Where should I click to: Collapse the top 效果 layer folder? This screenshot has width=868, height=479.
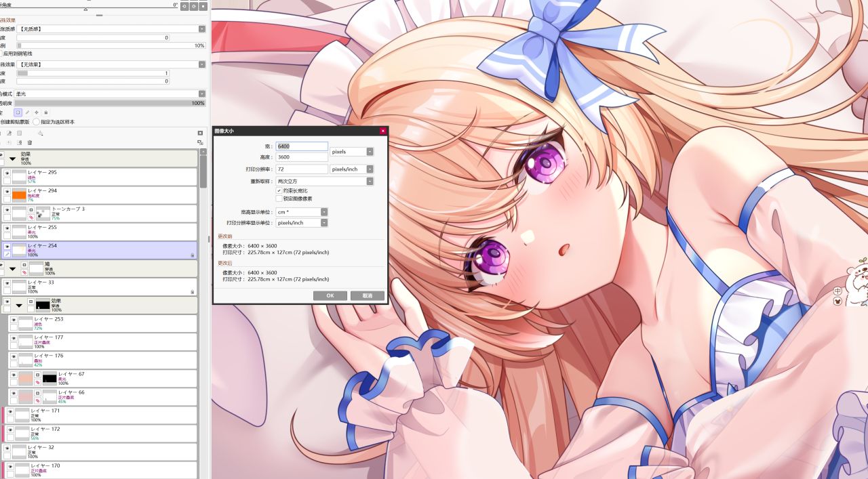12,159
